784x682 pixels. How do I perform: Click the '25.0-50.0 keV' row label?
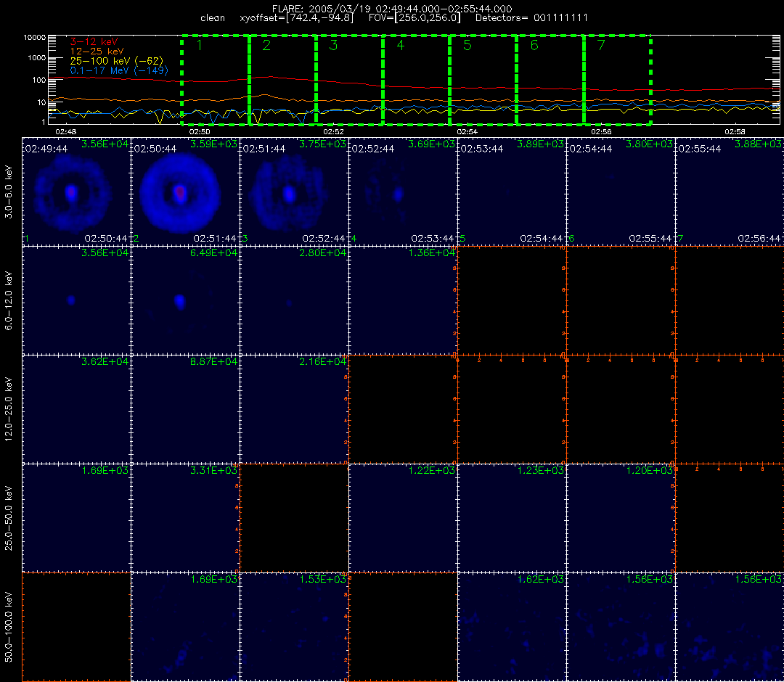coord(9,519)
